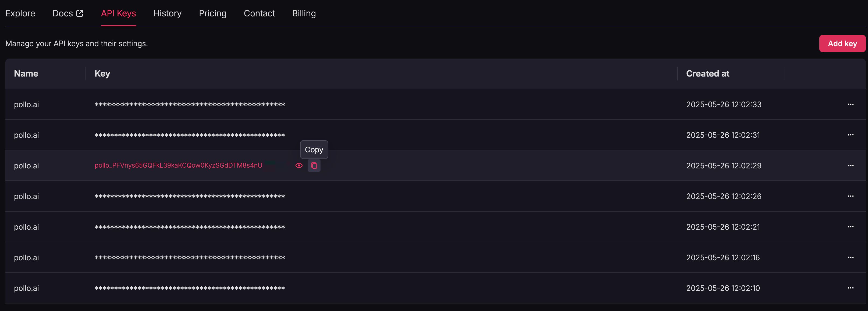Screen dimensions: 868x311
Task: Open the Billing tab
Action: pyautogui.click(x=304, y=13)
